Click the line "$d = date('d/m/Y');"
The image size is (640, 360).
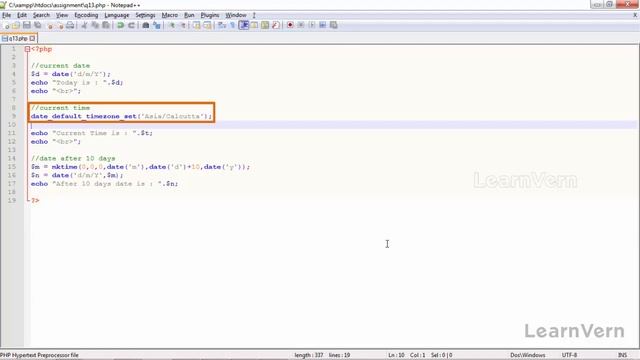pos(71,74)
